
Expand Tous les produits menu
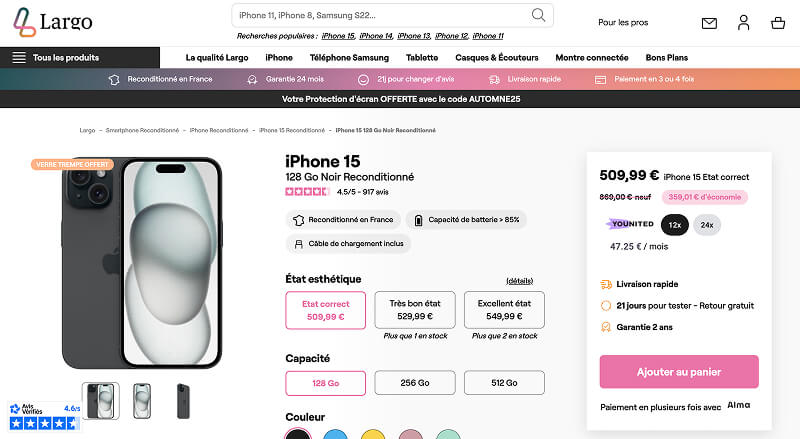coord(65,57)
